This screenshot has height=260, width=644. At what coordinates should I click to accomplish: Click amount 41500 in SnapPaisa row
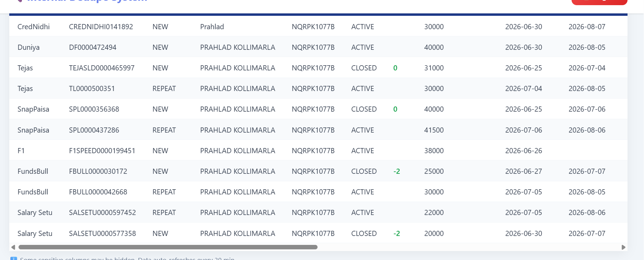click(x=434, y=130)
